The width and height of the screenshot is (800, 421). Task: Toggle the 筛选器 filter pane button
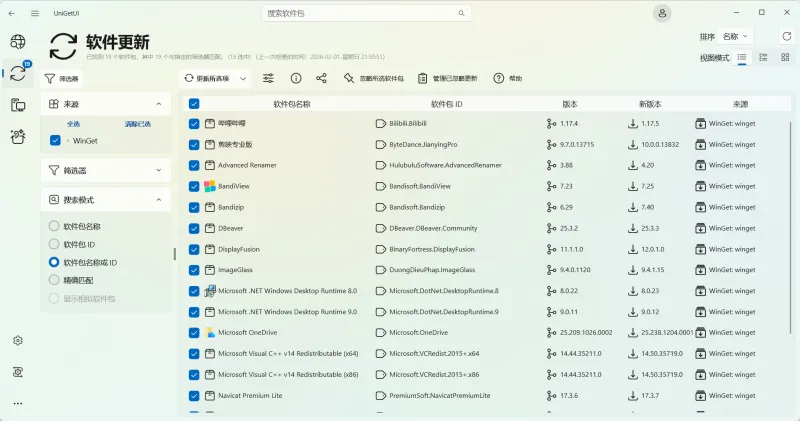(x=62, y=79)
